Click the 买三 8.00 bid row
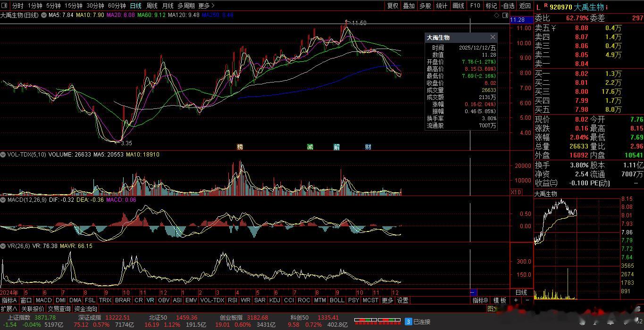The height and width of the screenshot is (330, 644). tap(589, 92)
